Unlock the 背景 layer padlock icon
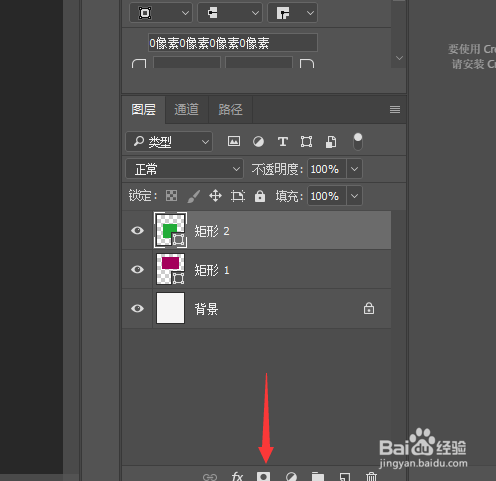The width and height of the screenshot is (496, 481). pyautogui.click(x=369, y=308)
